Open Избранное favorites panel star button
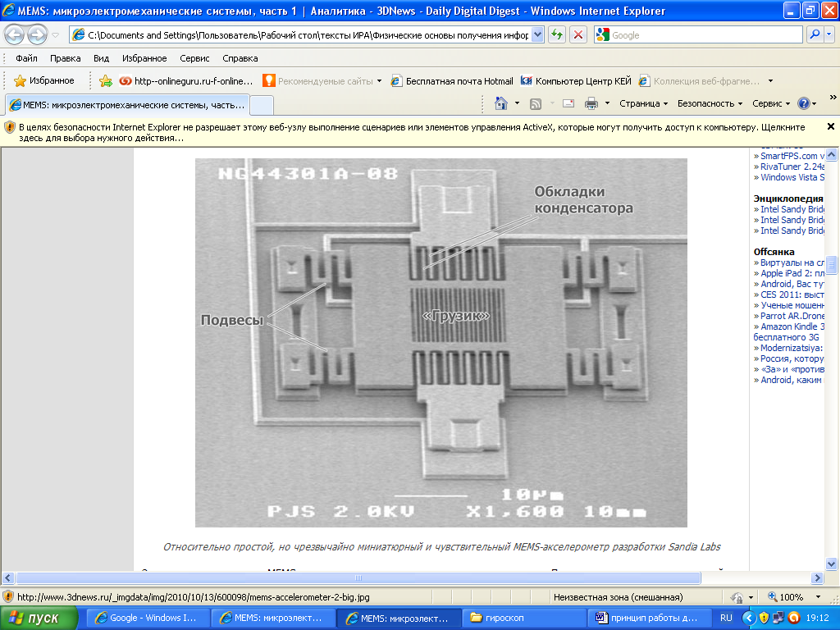 tap(43, 81)
